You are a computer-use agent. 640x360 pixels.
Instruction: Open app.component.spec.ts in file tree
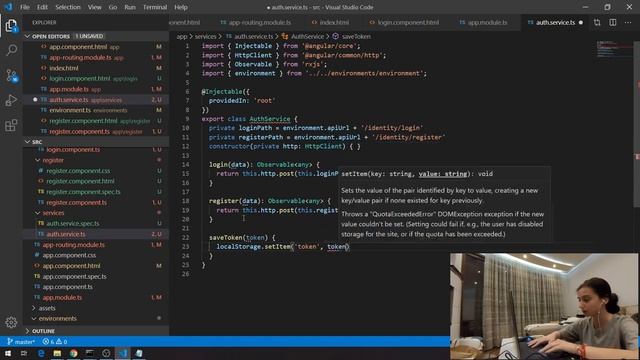point(74,277)
